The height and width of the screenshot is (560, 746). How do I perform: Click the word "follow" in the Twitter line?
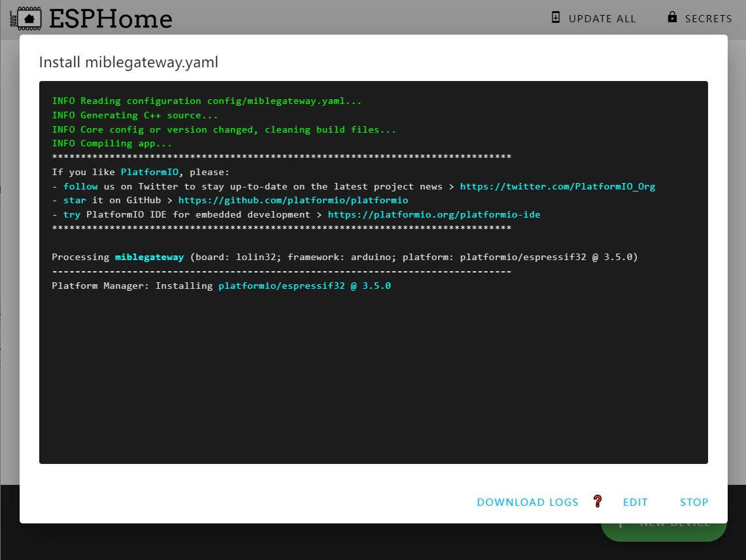click(80, 186)
